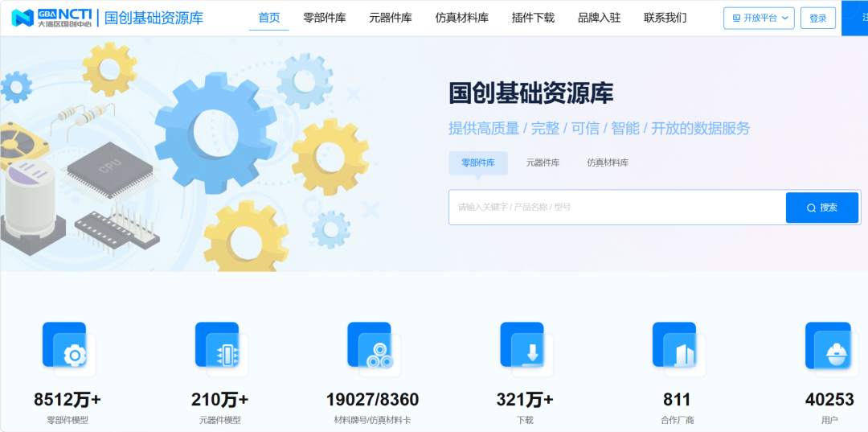Click the helmet icon above 用户
This screenshot has height=432, width=868.
(832, 349)
